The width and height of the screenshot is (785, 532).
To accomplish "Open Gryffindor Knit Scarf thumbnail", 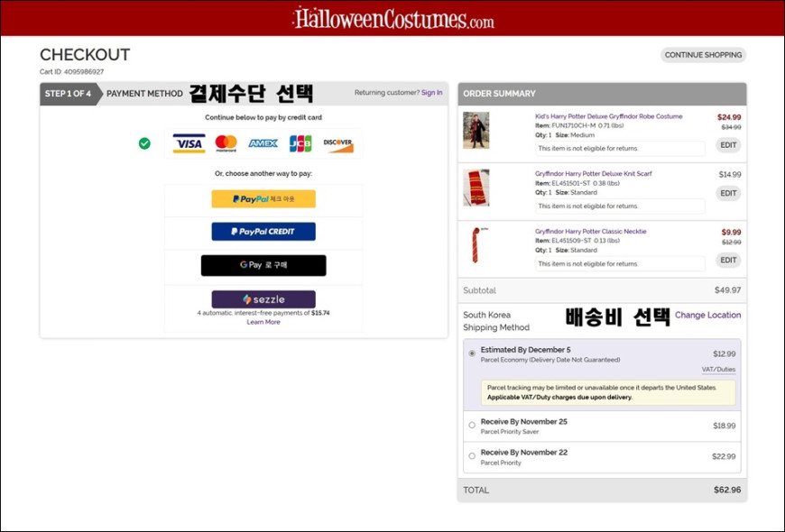I will 476,188.
